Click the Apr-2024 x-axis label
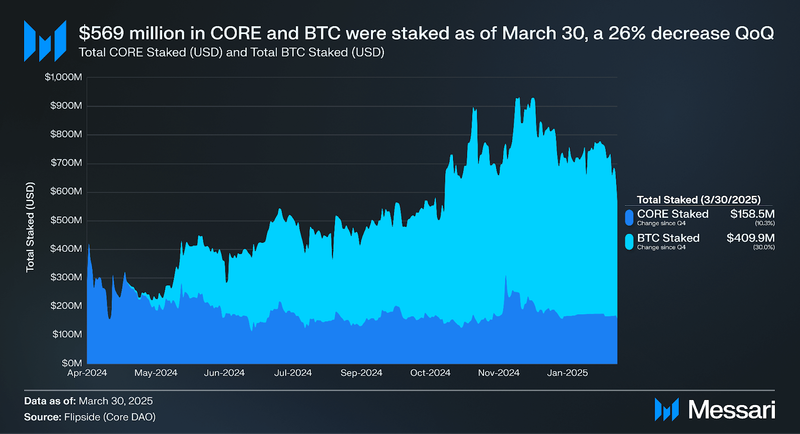The image size is (800, 434). pos(87,373)
